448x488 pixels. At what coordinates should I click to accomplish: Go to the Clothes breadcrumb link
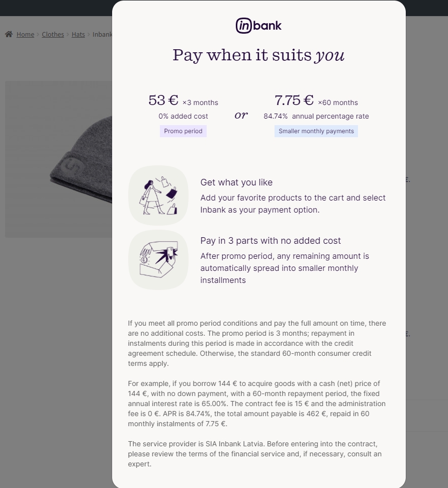tap(53, 34)
